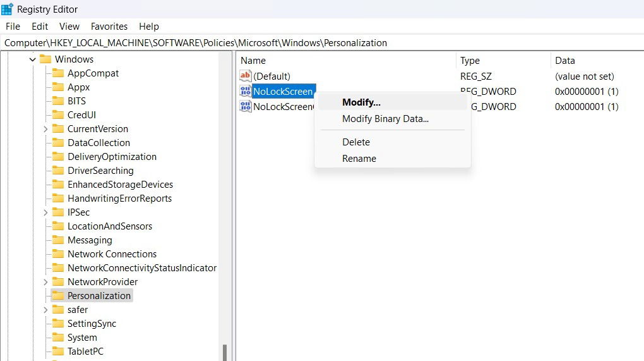644x361 pixels.
Task: Click the EnhancedStorageDevices folder icon
Action: pos(58,184)
